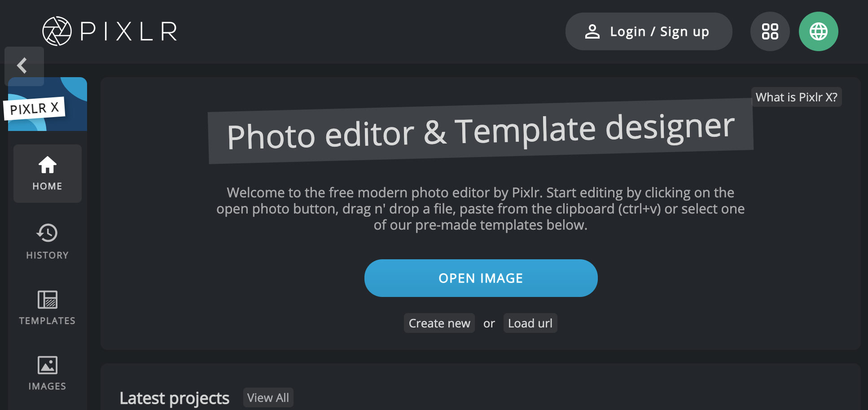The height and width of the screenshot is (410, 868).
Task: Open the apps grid menu icon
Action: coord(770,31)
